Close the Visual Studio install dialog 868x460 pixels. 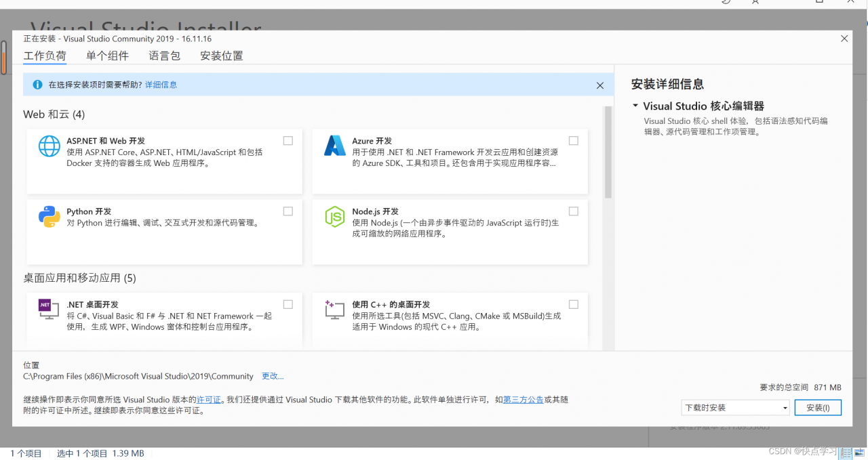coord(844,39)
